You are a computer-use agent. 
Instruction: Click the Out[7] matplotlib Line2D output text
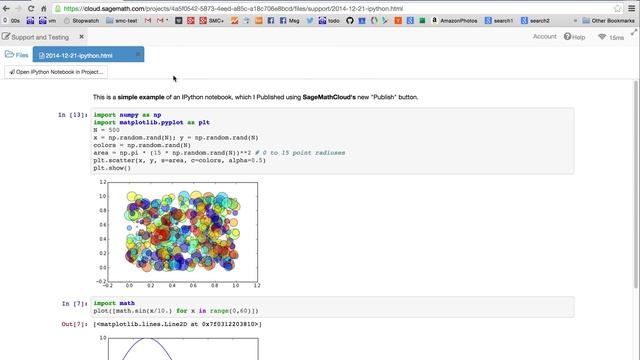[178, 324]
